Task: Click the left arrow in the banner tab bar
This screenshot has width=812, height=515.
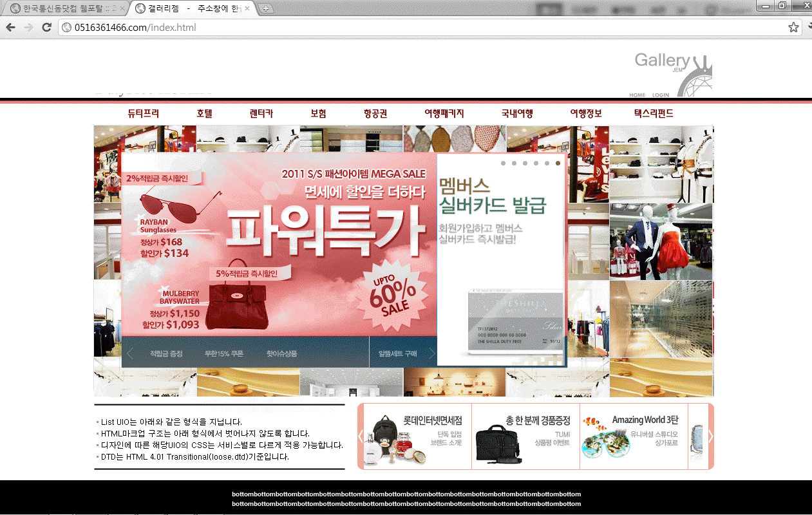Action: pos(130,353)
